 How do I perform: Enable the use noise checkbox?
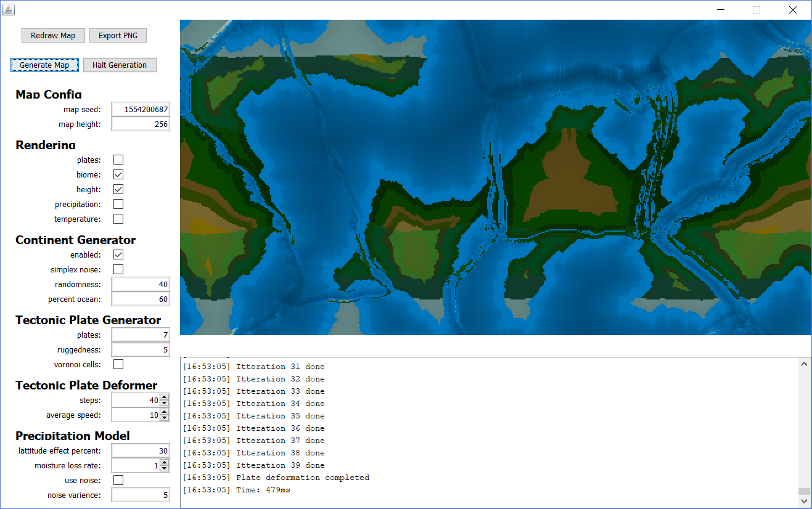[x=118, y=480]
